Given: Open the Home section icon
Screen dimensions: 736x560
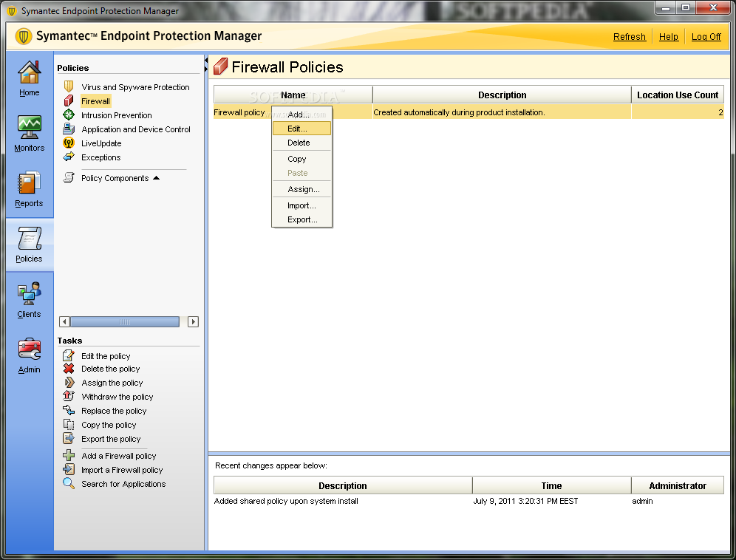Looking at the screenshot, I should click(29, 72).
